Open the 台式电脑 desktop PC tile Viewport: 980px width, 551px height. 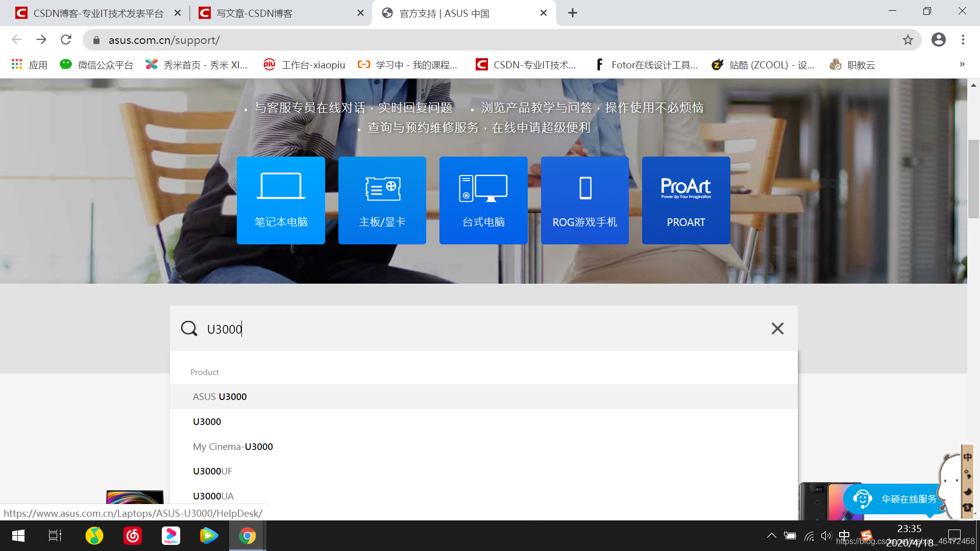[x=483, y=201]
